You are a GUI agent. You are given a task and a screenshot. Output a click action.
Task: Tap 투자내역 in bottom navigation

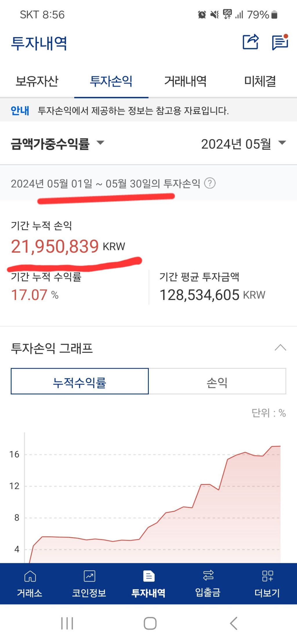pyautogui.click(x=148, y=583)
